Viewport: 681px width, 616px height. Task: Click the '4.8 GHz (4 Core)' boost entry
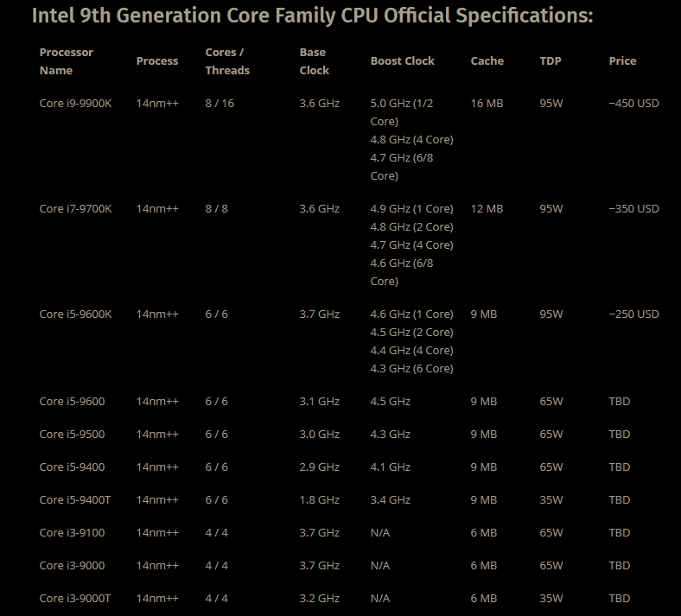click(411, 140)
